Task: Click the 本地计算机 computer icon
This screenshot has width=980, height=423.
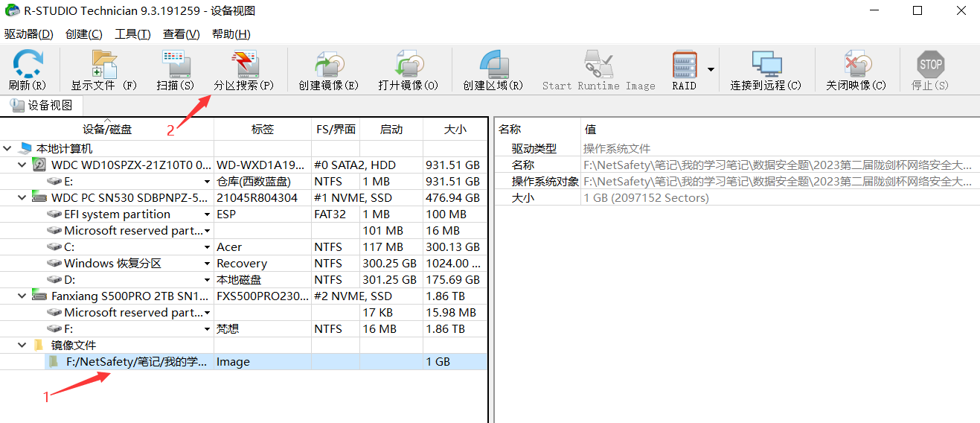Action: click(25, 149)
